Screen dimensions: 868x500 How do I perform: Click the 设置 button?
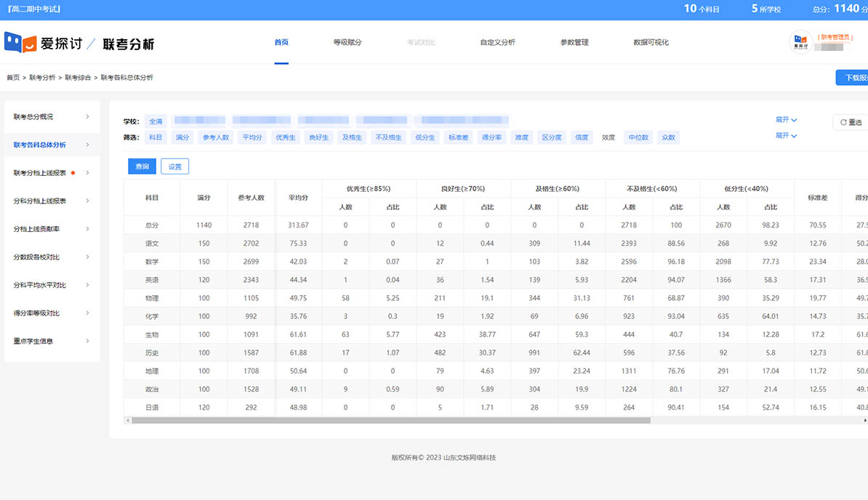click(x=174, y=166)
